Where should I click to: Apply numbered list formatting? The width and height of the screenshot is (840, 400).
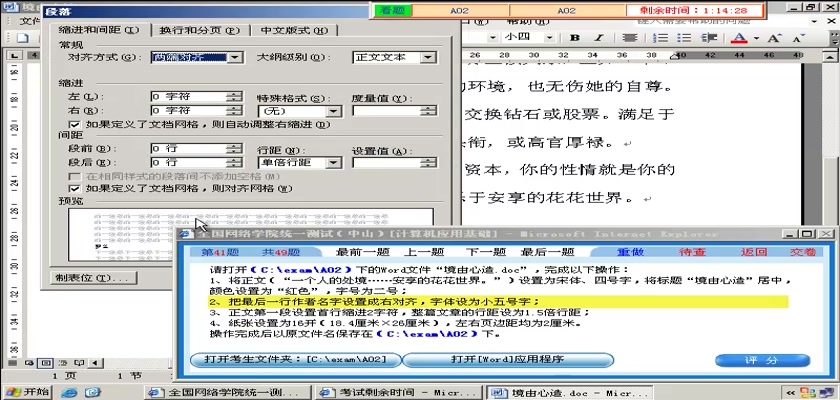662,37
